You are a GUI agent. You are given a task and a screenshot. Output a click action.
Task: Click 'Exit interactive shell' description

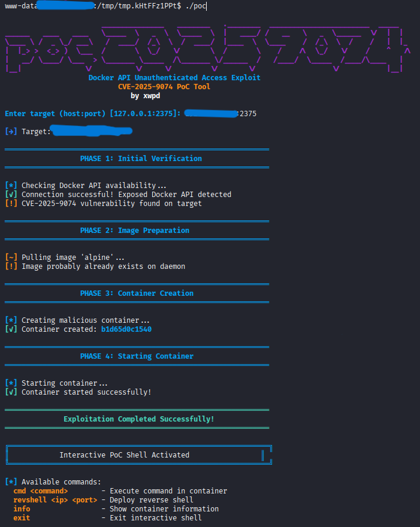pos(156,518)
